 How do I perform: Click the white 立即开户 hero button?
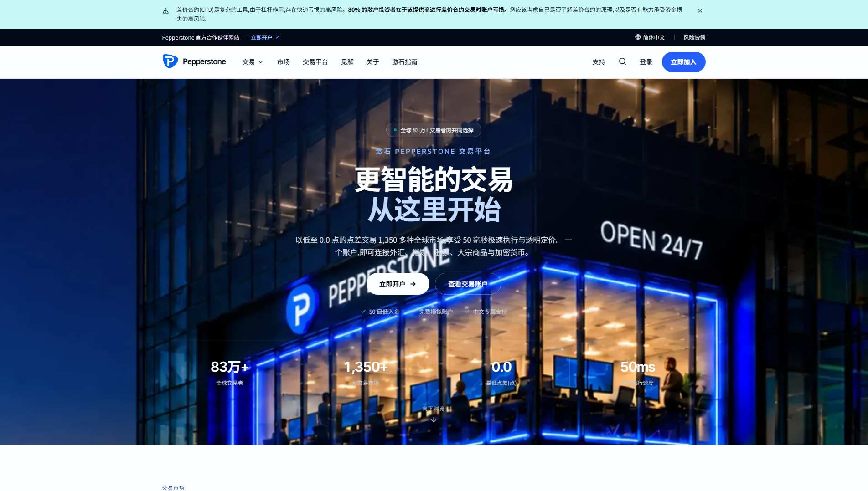398,284
